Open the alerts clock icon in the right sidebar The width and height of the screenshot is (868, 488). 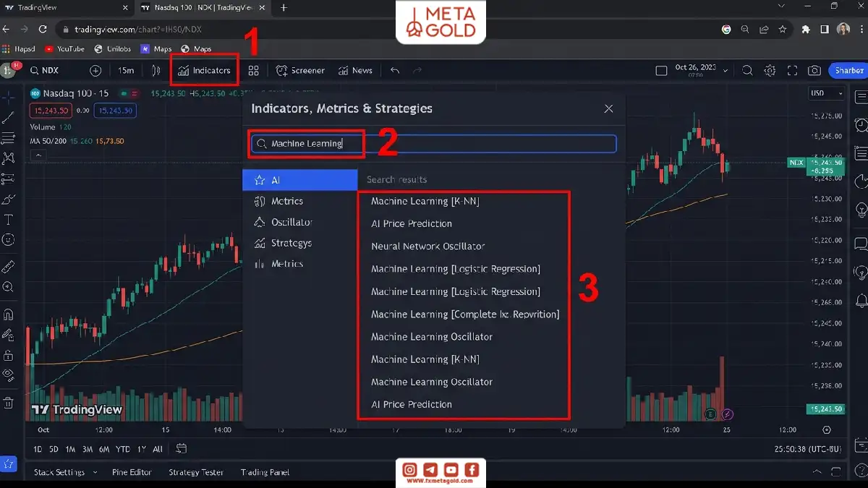pyautogui.click(x=861, y=125)
